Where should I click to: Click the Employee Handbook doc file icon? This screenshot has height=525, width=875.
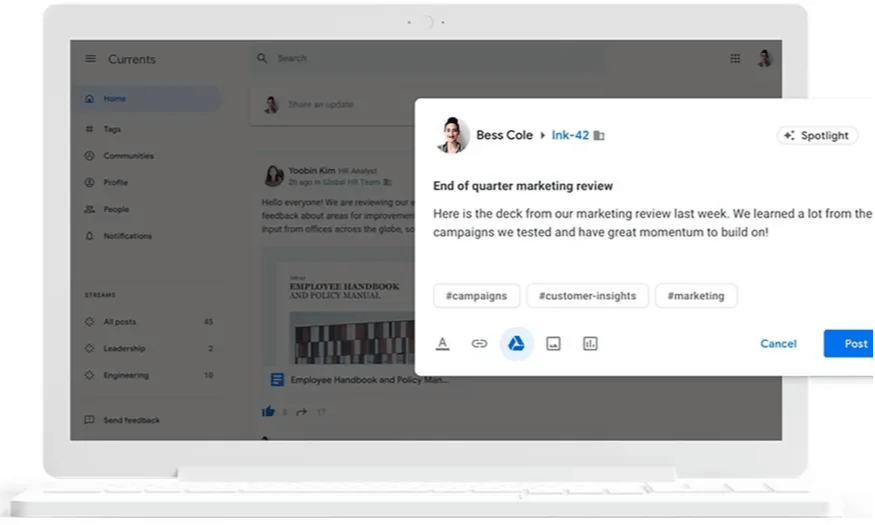point(277,380)
